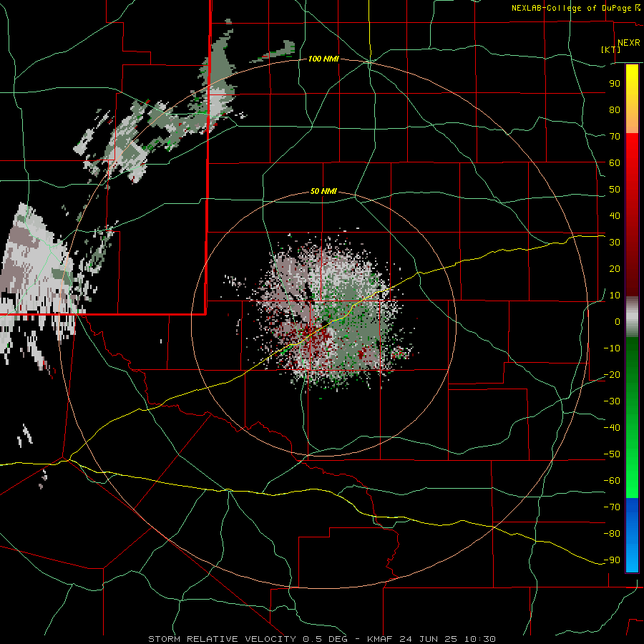644x644 pixels.
Task: Click the NEXR label above the color bar
Action: pos(629,43)
